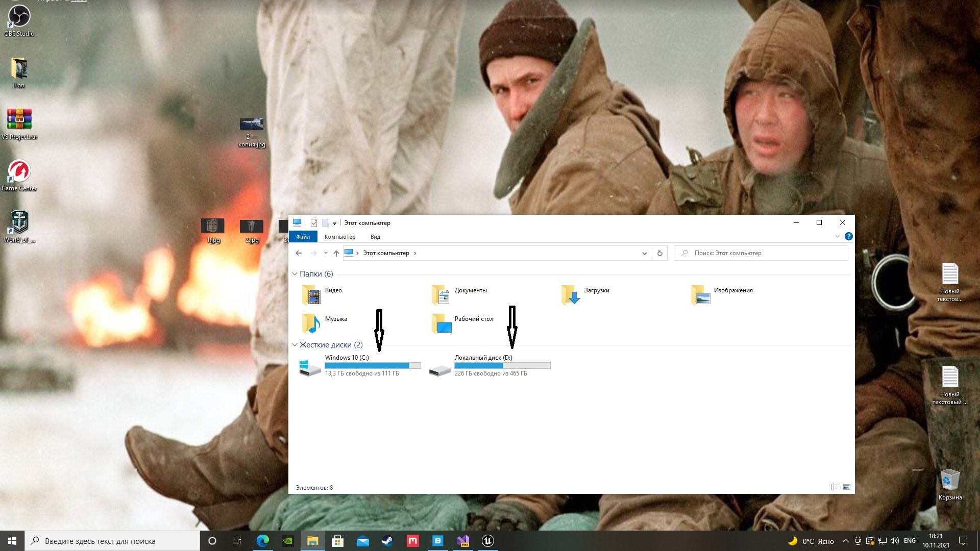Select Локальный диск (D:) drive
Image resolution: width=980 pixels, height=551 pixels.
pos(490,365)
